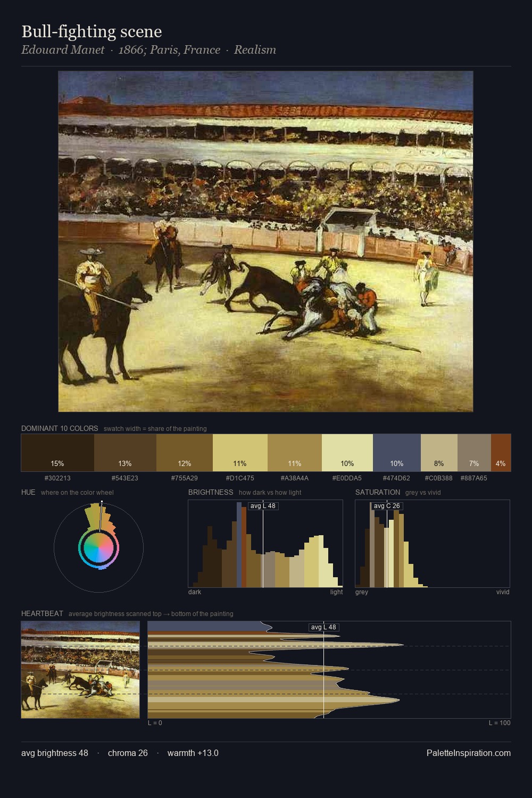Click the slate blue #474D62 swatch
532x798 pixels.
coord(397,453)
